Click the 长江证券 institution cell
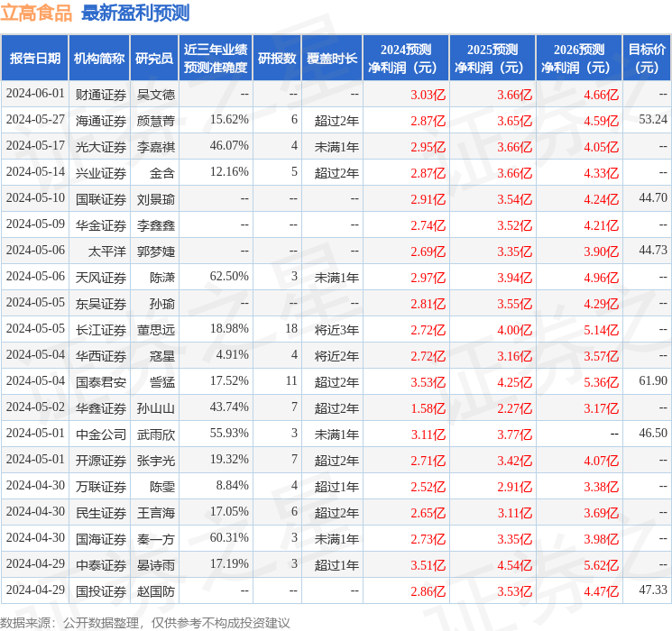 101,330
